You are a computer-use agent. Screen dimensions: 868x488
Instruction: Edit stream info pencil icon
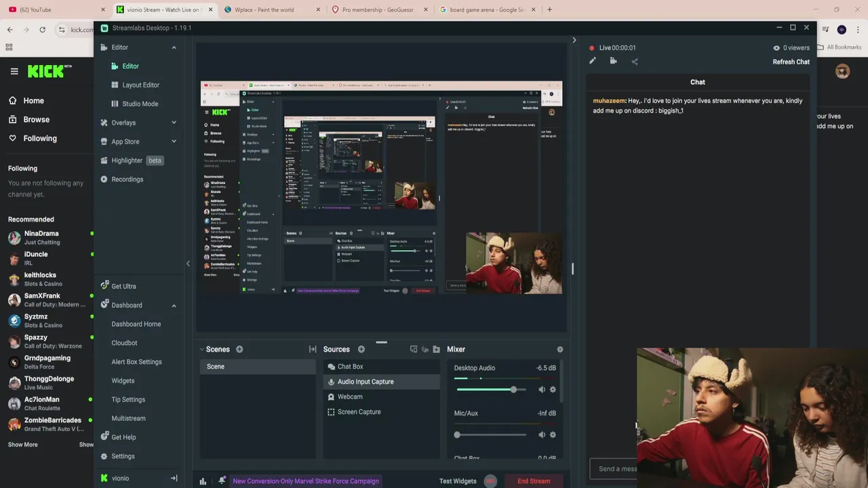click(592, 61)
